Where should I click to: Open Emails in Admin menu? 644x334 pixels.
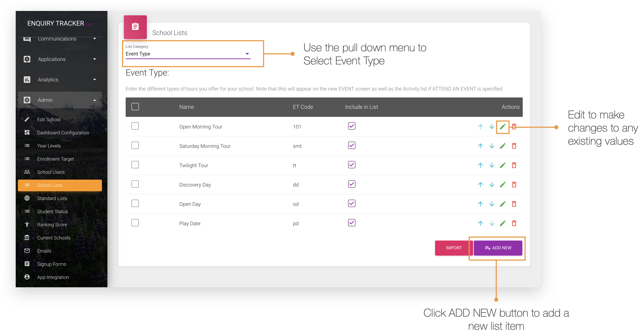[x=60, y=251]
